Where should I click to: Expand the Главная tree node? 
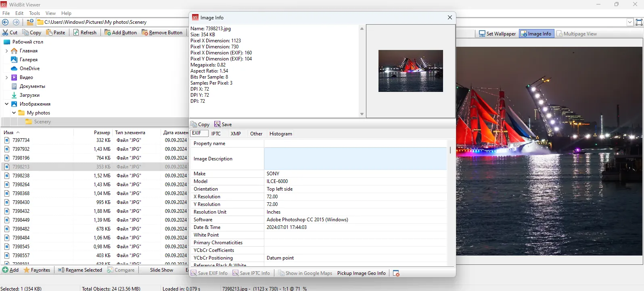pos(6,51)
